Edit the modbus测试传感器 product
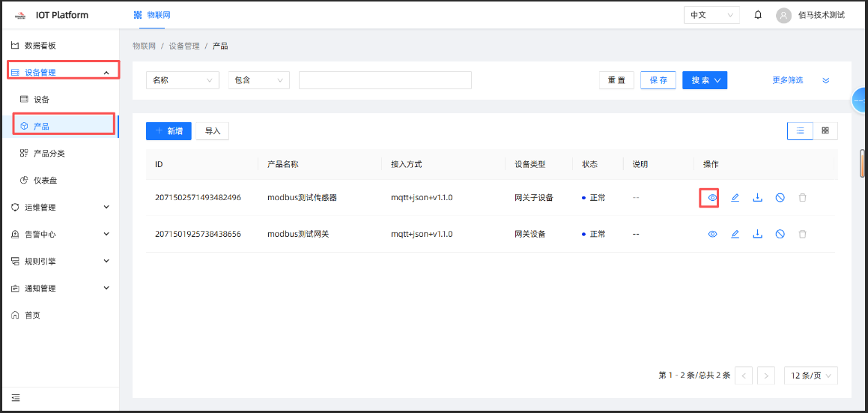This screenshot has width=868, height=413. [735, 197]
